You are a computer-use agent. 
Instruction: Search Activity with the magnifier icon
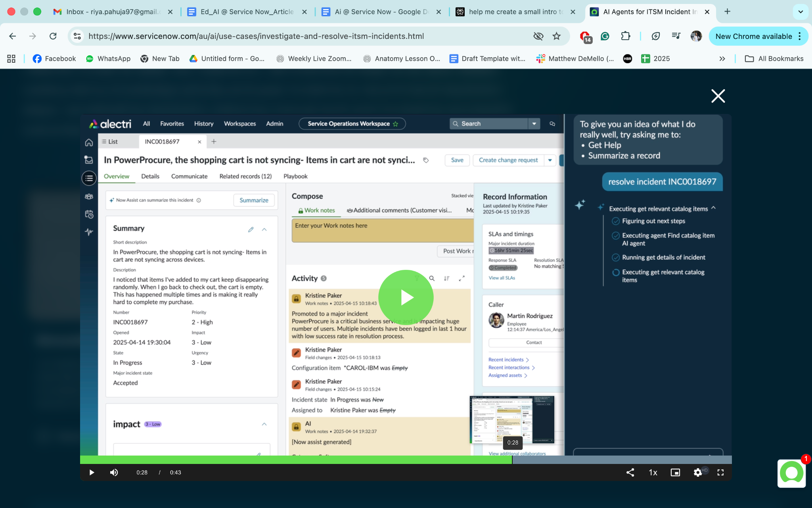[x=432, y=278]
